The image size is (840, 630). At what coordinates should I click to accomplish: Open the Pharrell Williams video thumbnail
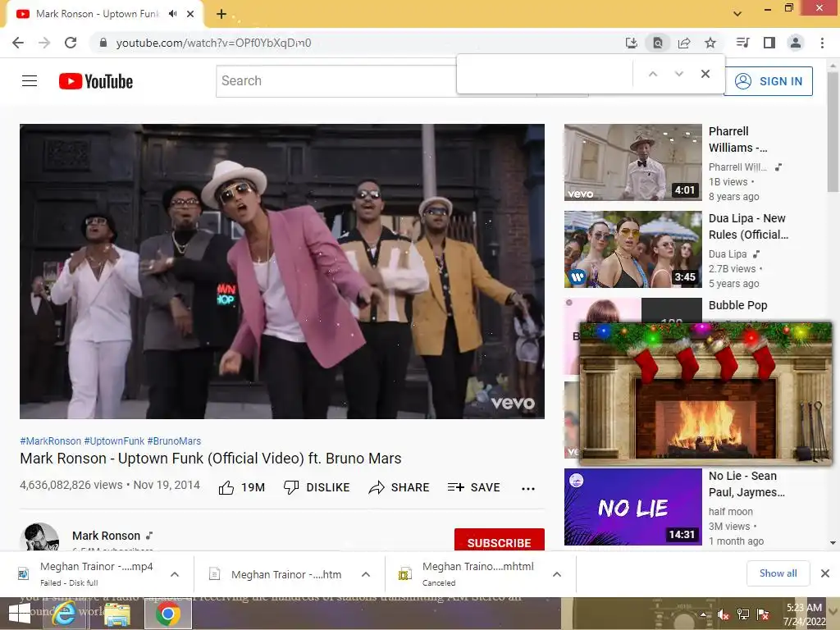click(633, 162)
